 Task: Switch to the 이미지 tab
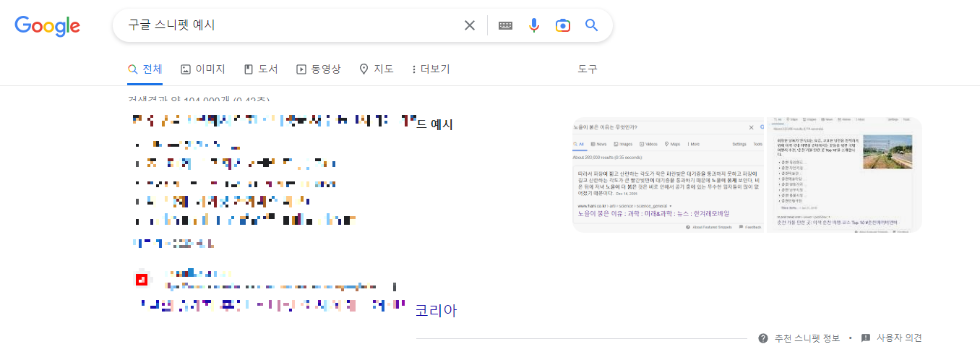click(x=203, y=69)
